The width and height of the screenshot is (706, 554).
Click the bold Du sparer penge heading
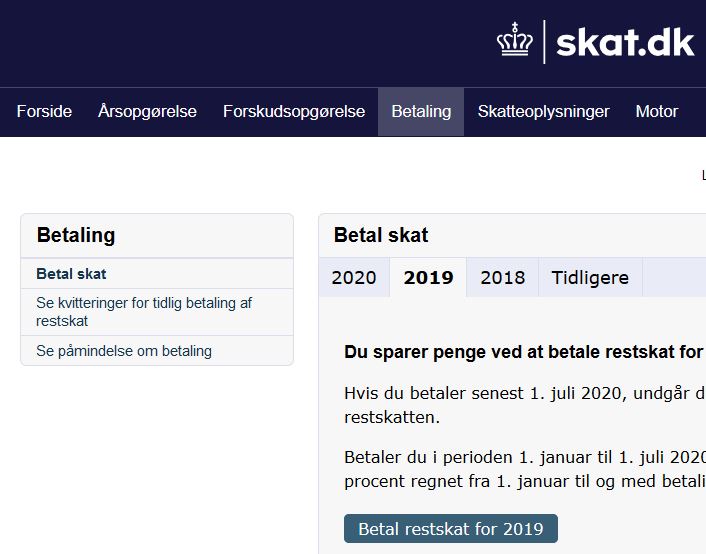[525, 352]
